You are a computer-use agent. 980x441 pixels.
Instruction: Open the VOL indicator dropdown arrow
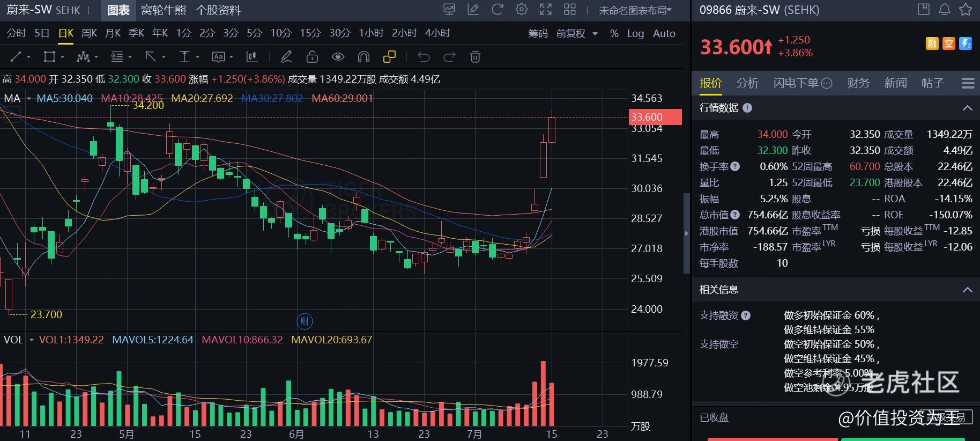pyautogui.click(x=32, y=340)
